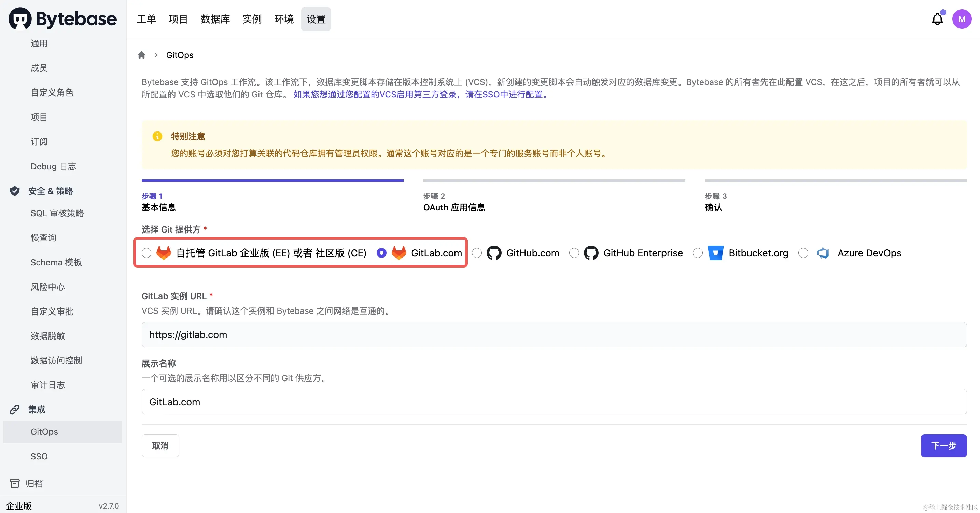Click the Azure DevOps logo
Screen dimensions: 980x513
tap(823, 253)
